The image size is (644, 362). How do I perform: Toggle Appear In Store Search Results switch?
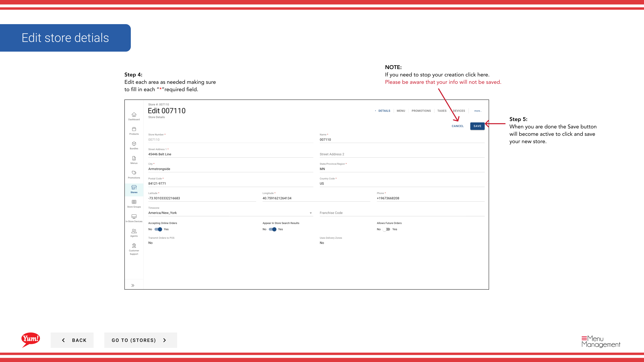tap(273, 229)
